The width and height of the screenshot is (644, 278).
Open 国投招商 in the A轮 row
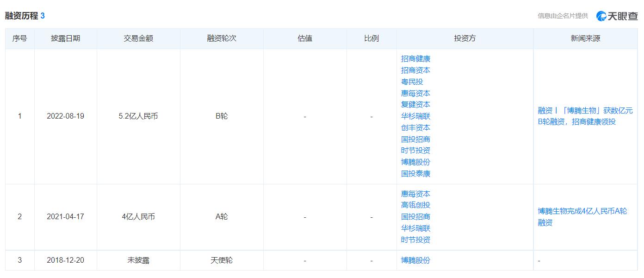[415, 217]
